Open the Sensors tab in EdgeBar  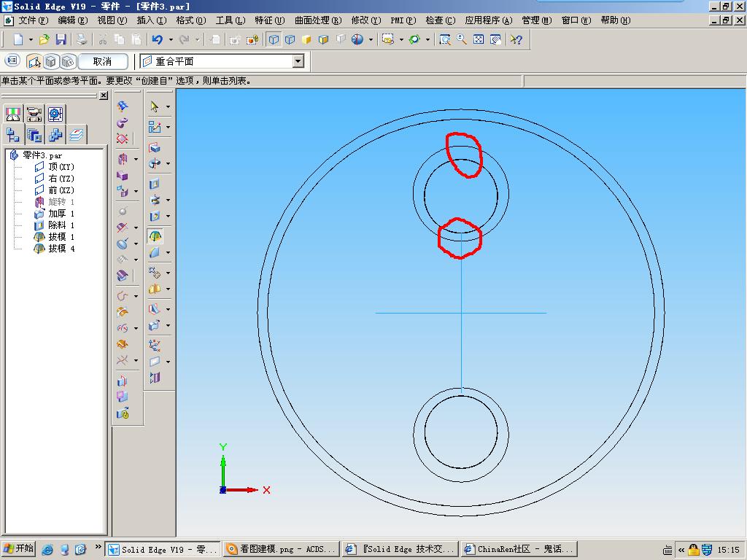click(x=13, y=114)
